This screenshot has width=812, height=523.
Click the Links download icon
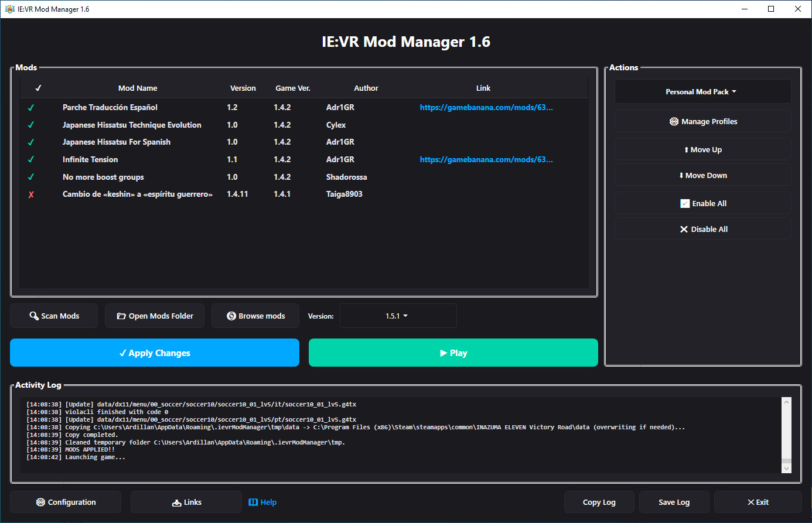(176, 503)
